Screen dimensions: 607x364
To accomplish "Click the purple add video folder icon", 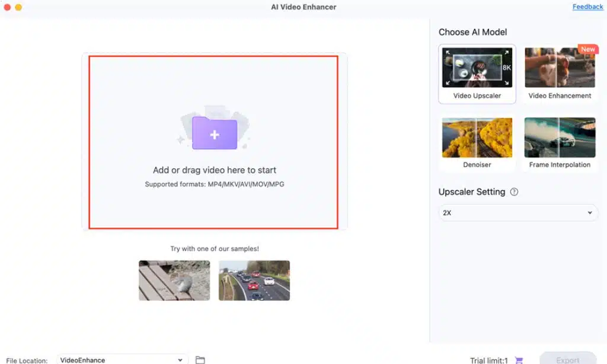I will coord(215,133).
